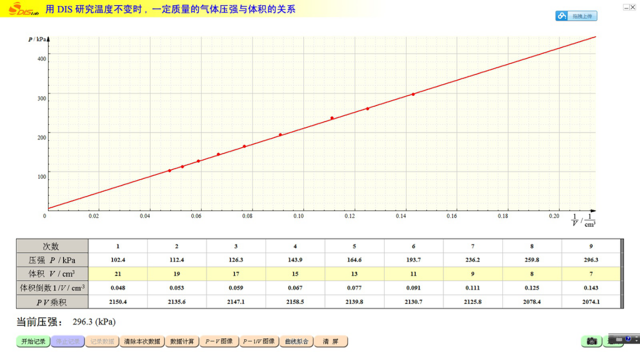This screenshot has width=640, height=360.
Task: Click the lowest red data point on graph
Action: click(x=170, y=171)
